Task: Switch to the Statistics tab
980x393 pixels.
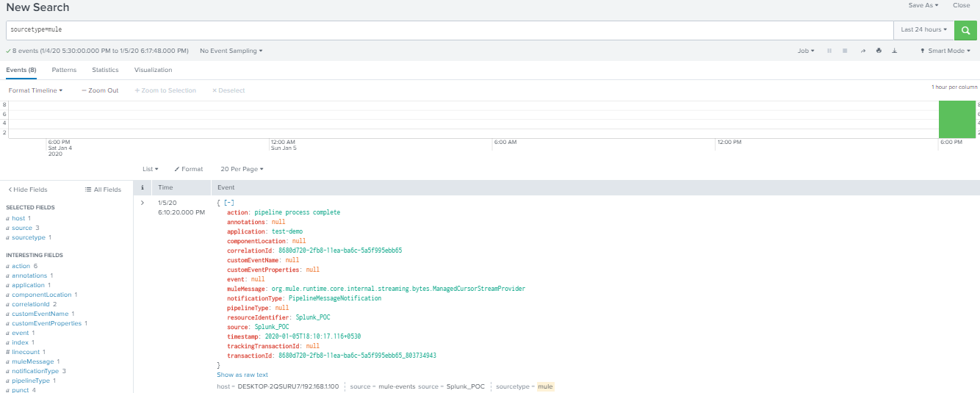Action: [105, 70]
